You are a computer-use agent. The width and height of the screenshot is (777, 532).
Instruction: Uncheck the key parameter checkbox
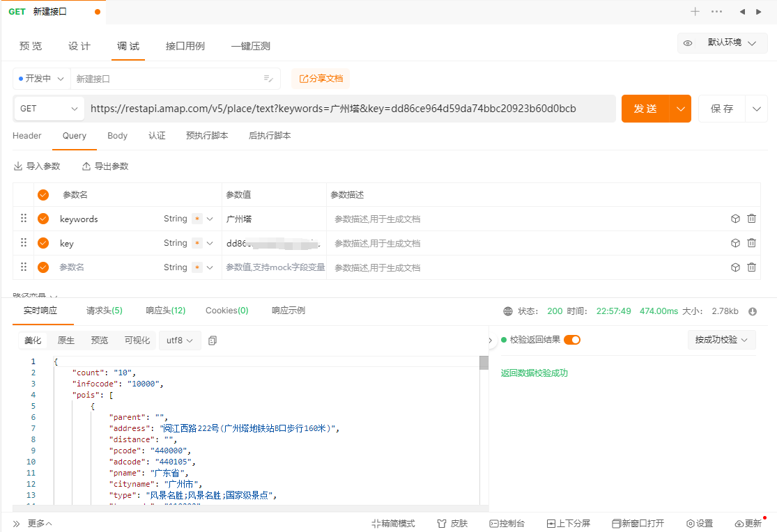(43, 243)
